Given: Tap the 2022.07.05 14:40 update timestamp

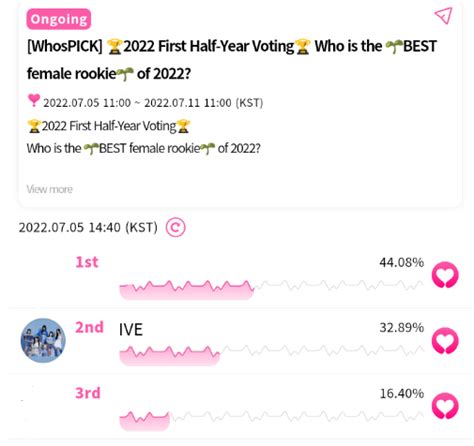Looking at the screenshot, I should tap(88, 228).
